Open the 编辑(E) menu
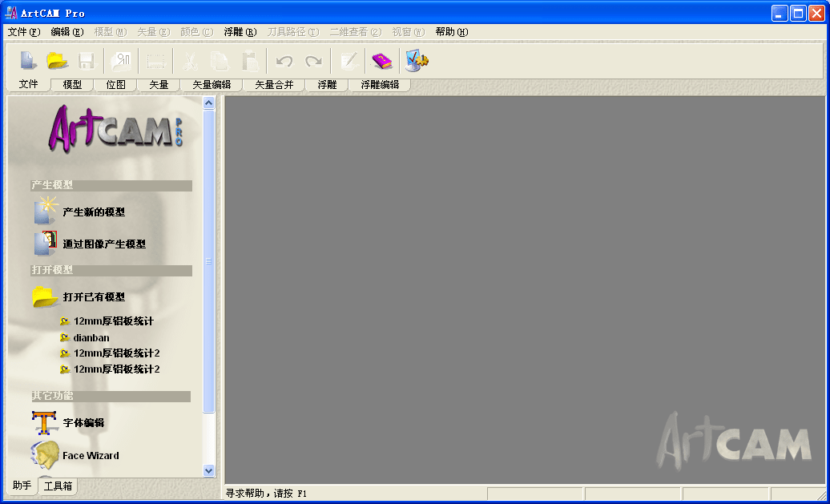This screenshot has width=830, height=504. point(67,32)
